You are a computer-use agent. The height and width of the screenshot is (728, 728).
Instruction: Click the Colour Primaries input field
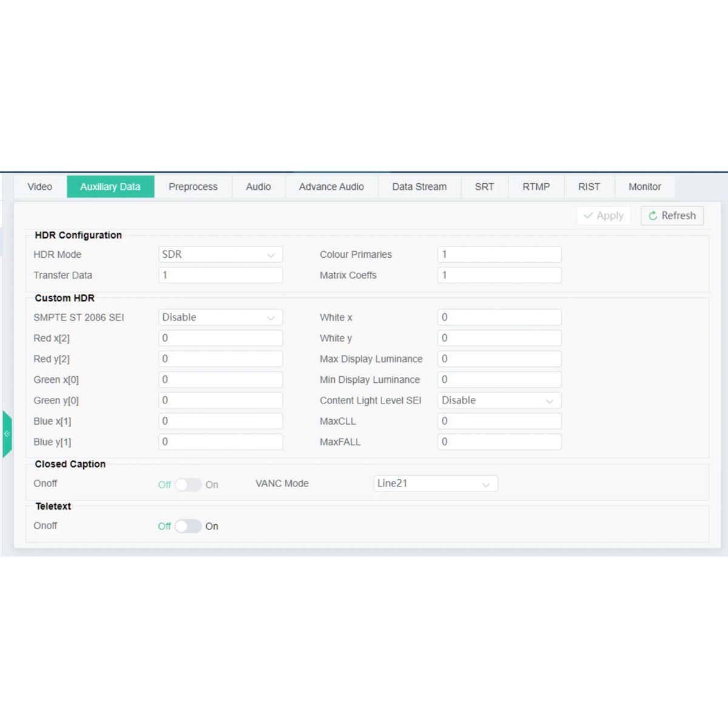tap(499, 255)
